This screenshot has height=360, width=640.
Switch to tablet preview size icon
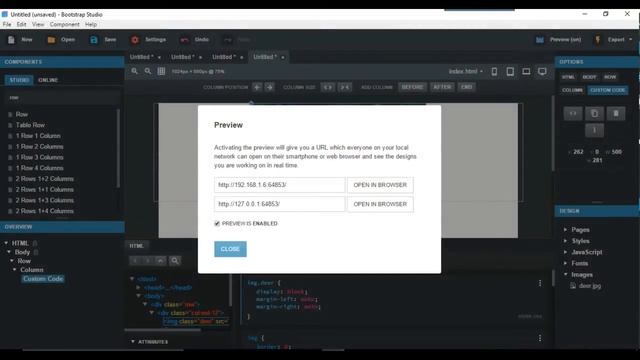point(510,71)
